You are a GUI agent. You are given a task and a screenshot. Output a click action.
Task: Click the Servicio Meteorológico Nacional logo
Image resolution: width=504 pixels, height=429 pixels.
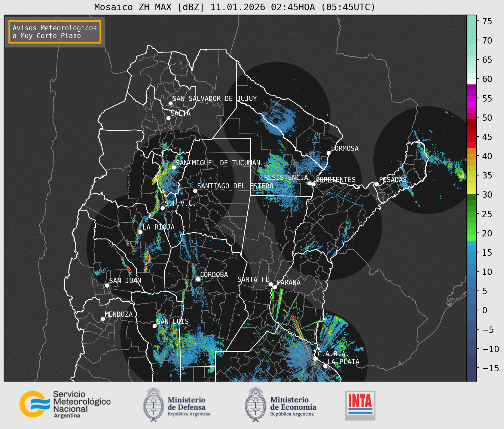(x=65, y=404)
